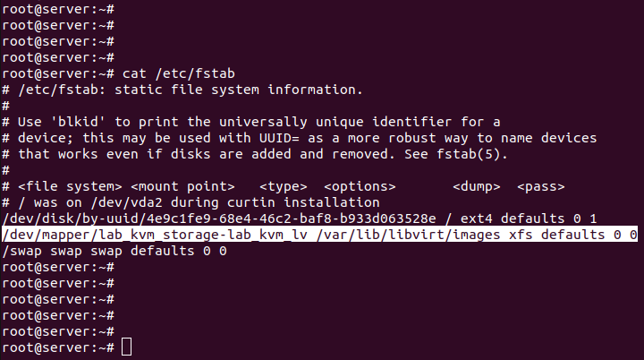Image resolution: width=644 pixels, height=360 pixels.
Task: Click the '<dump>' column header text
Action: pyautogui.click(x=477, y=186)
